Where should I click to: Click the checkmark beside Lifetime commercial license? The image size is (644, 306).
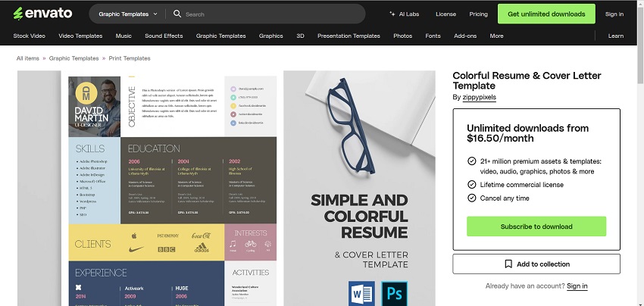tap(471, 184)
